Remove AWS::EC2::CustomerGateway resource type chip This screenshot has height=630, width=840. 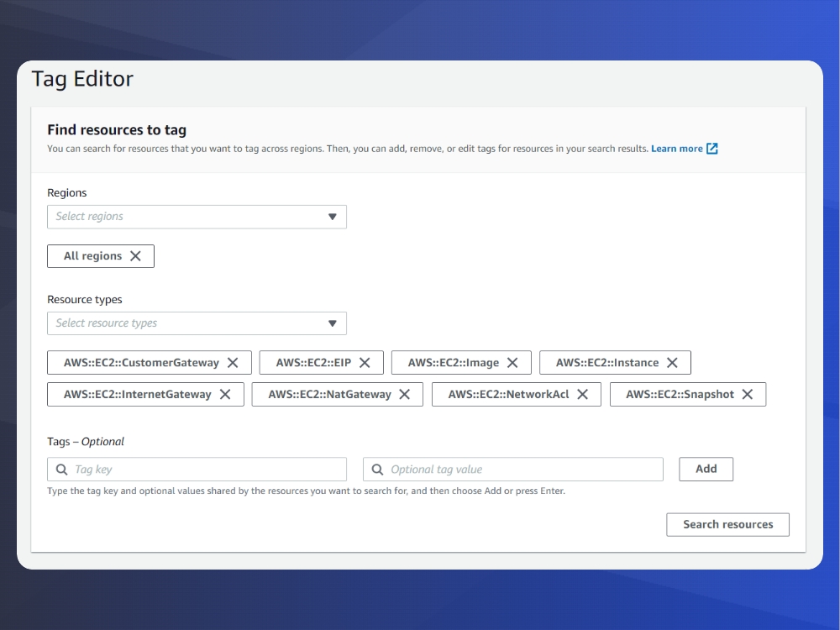click(233, 363)
